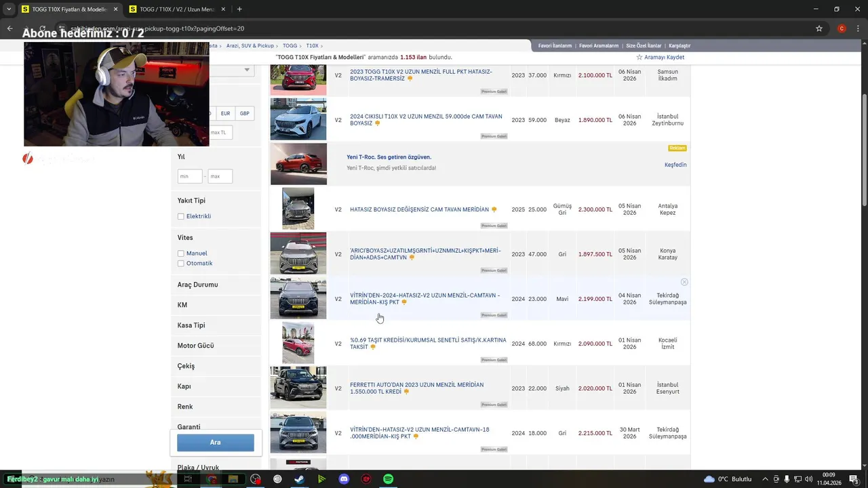Open Favori Aramalarım menu item
The width and height of the screenshot is (868, 488).
599,46
